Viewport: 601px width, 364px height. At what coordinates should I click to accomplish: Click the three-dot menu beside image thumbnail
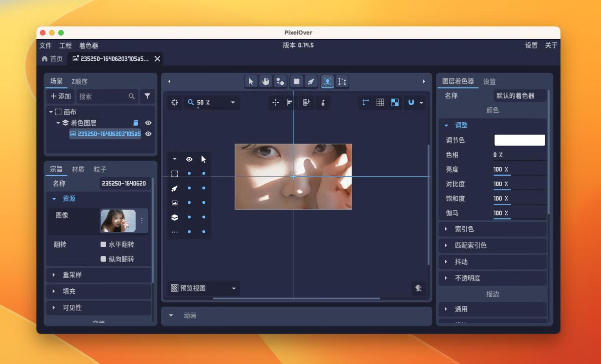tap(142, 221)
